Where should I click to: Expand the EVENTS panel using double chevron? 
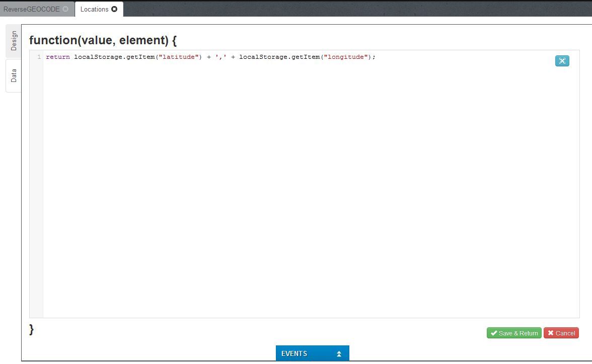pyautogui.click(x=339, y=354)
